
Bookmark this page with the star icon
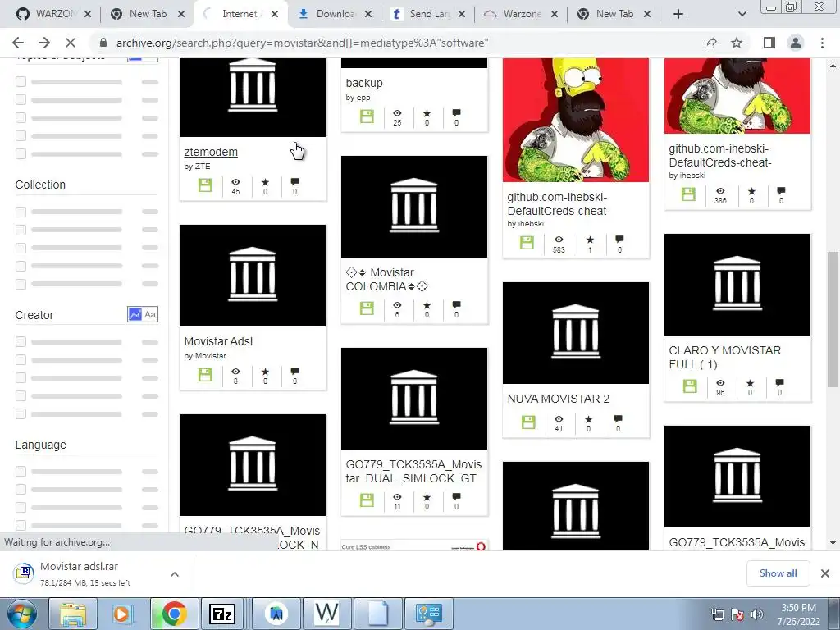737,43
